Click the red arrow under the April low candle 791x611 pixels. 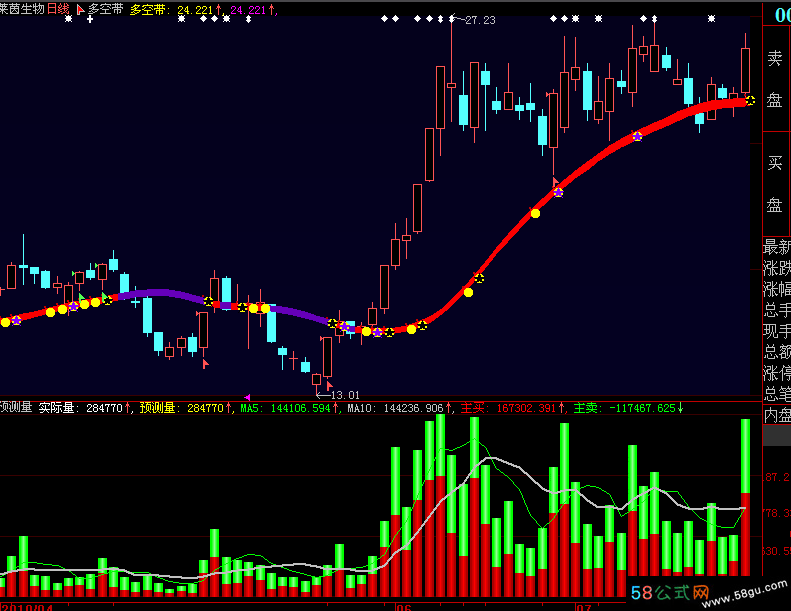205,364
